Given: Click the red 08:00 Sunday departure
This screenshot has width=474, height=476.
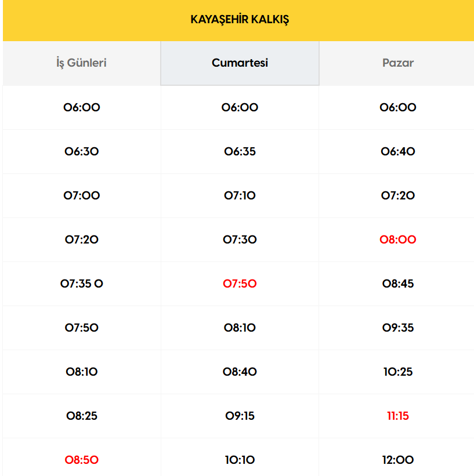Looking at the screenshot, I should click(398, 240).
